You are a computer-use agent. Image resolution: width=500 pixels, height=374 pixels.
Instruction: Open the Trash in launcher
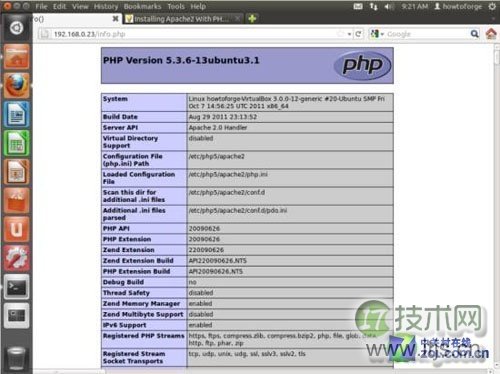(16, 358)
